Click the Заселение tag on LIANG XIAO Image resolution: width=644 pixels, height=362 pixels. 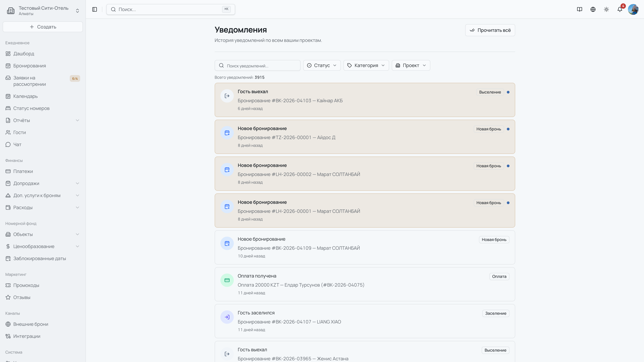[x=496, y=313]
